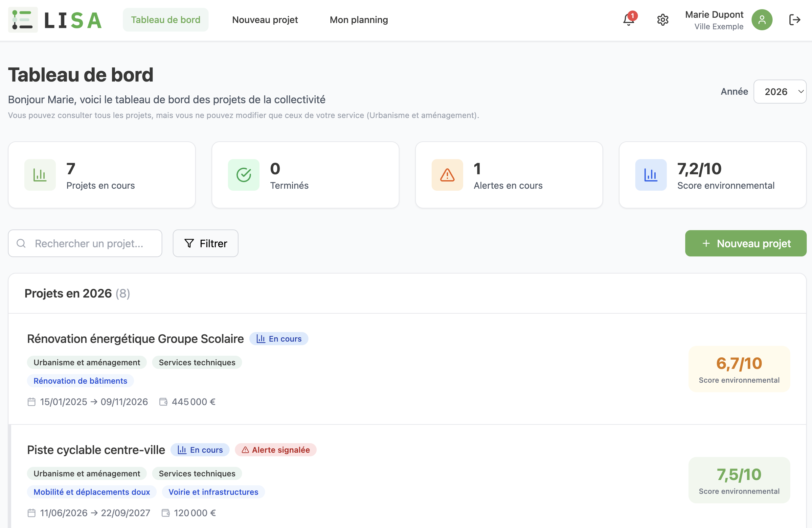Viewport: 812px width, 528px height.
Task: Click the date range 11/06/2026 → 22/09/2027
Action: [x=95, y=513]
